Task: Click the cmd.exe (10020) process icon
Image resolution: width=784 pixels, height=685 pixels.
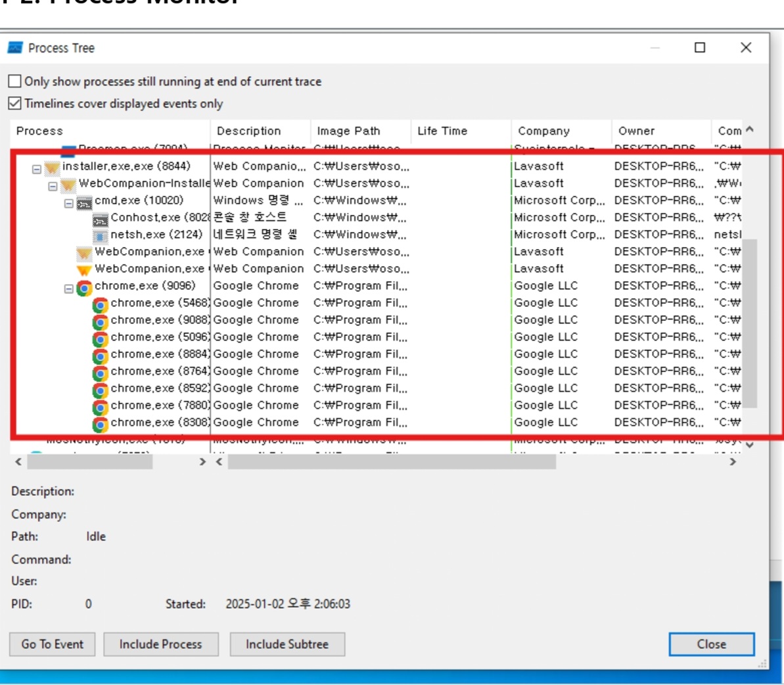Action: (84, 202)
